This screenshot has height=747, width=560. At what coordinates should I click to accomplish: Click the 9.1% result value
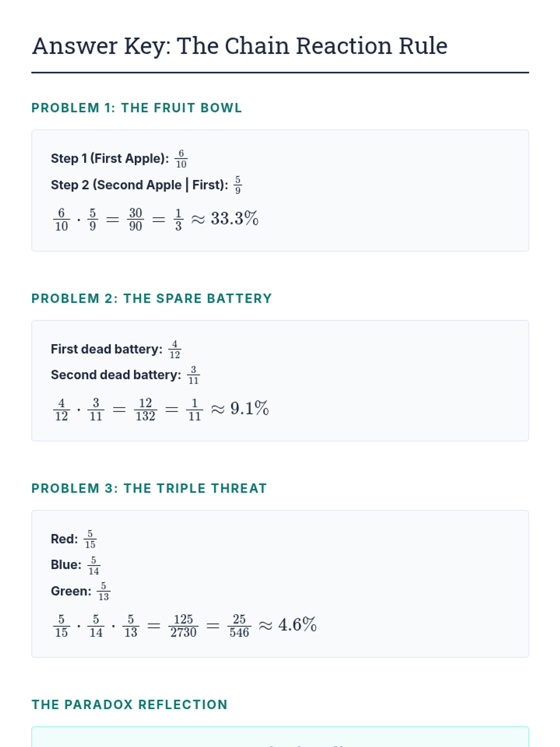[x=249, y=409]
